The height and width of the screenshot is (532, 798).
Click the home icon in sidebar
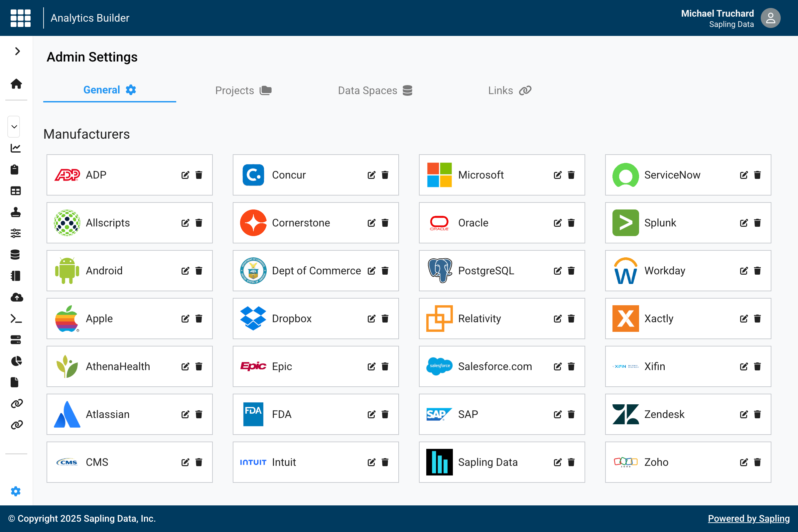16,84
